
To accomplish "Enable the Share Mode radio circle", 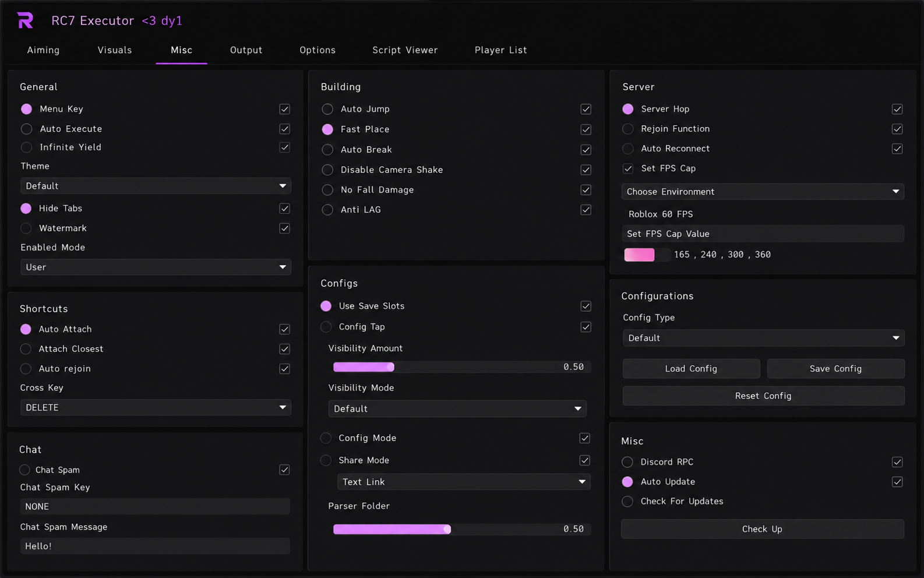I will point(326,460).
